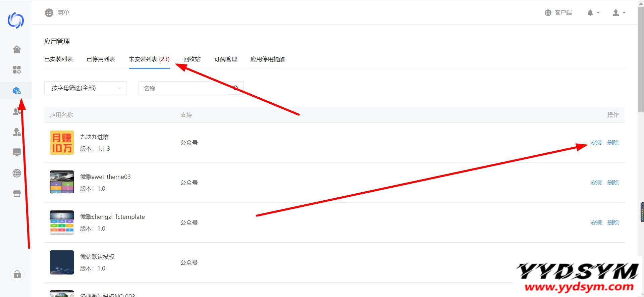Open the monitor icon in sidebar

pos(17,153)
